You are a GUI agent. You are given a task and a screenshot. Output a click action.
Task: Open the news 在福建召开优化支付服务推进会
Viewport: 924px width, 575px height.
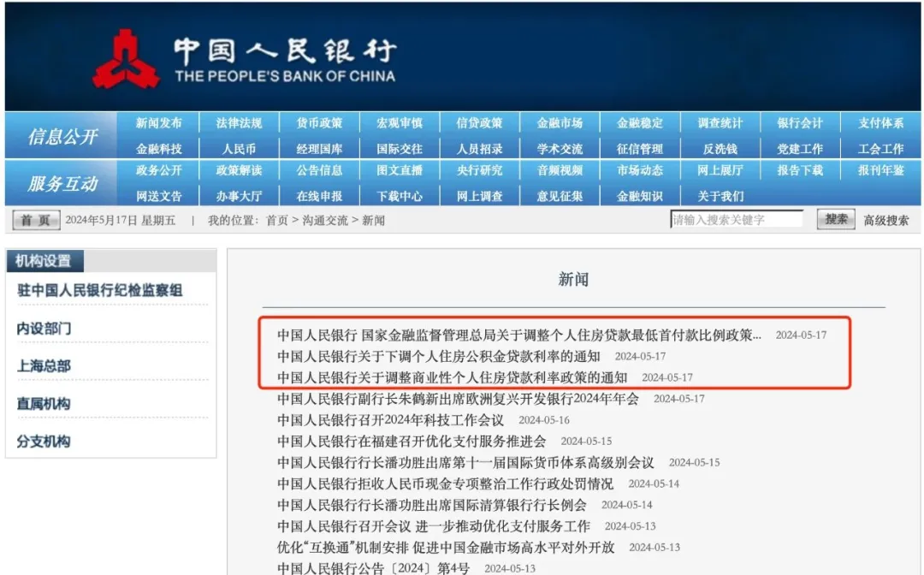pyautogui.click(x=412, y=442)
